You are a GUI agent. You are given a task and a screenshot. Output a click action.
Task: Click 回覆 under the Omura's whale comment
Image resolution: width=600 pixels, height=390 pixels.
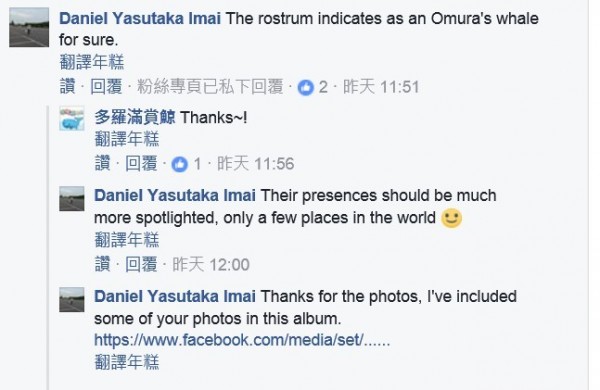106,86
